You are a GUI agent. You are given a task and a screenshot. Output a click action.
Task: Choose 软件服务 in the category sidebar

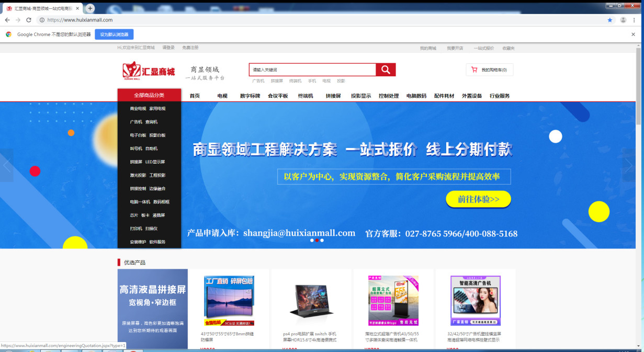(157, 242)
